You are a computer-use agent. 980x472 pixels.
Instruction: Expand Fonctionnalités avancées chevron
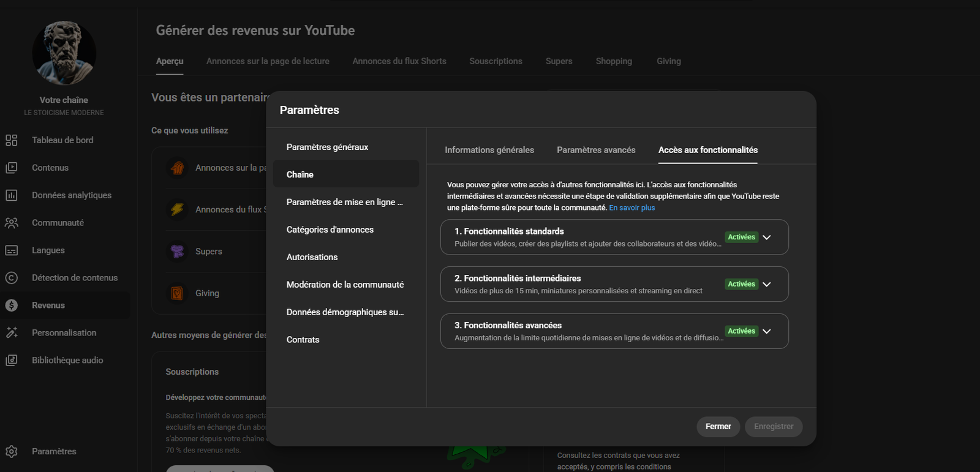click(767, 332)
